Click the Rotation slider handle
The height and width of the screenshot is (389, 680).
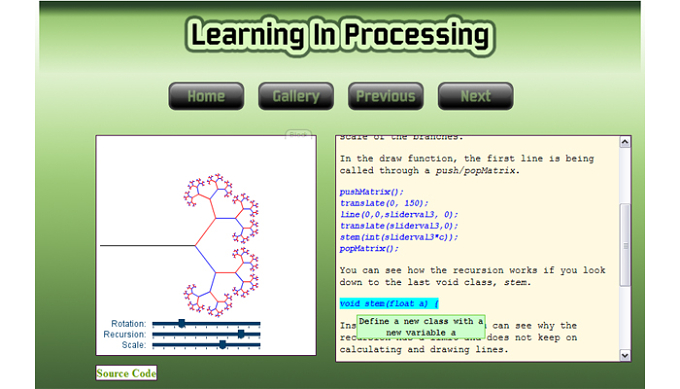pyautogui.click(x=182, y=323)
